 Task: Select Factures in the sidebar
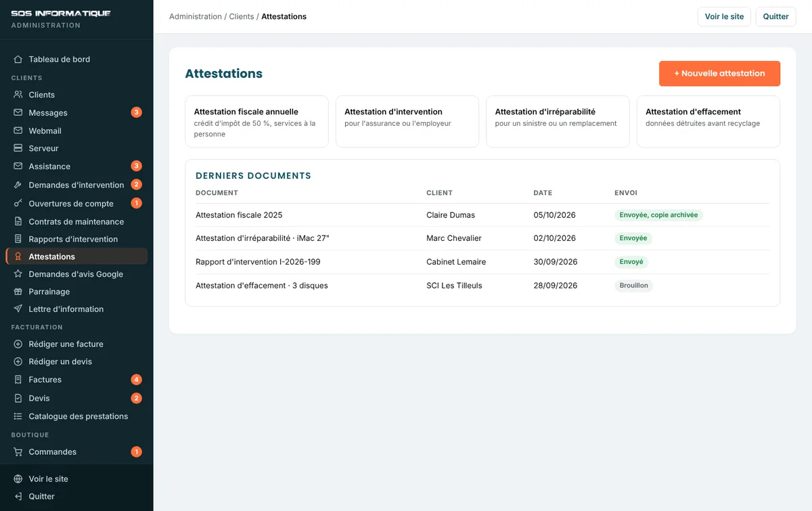76,380
